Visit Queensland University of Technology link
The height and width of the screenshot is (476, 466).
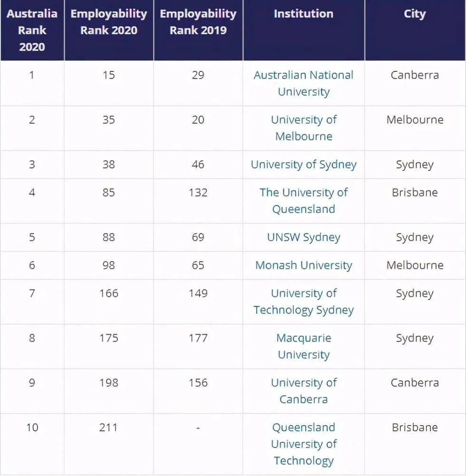[x=303, y=444]
